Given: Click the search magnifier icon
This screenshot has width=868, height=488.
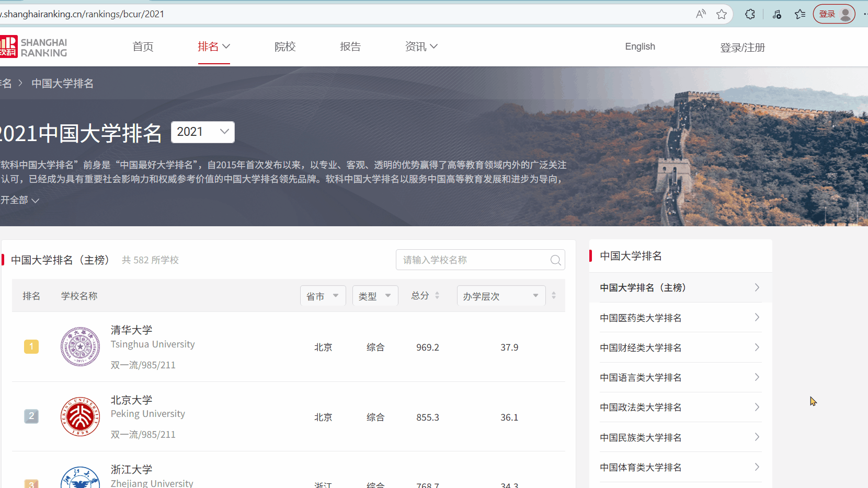Looking at the screenshot, I should click(555, 260).
